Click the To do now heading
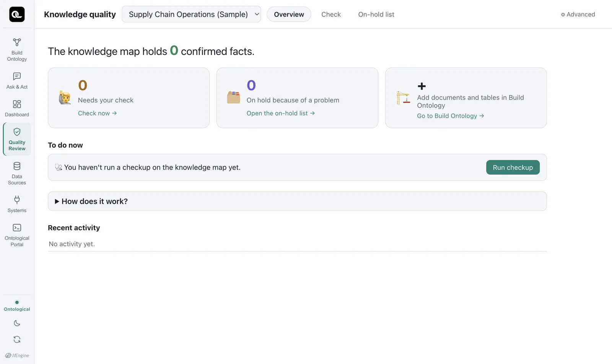Screen dimensions: 612x364 coord(65,145)
